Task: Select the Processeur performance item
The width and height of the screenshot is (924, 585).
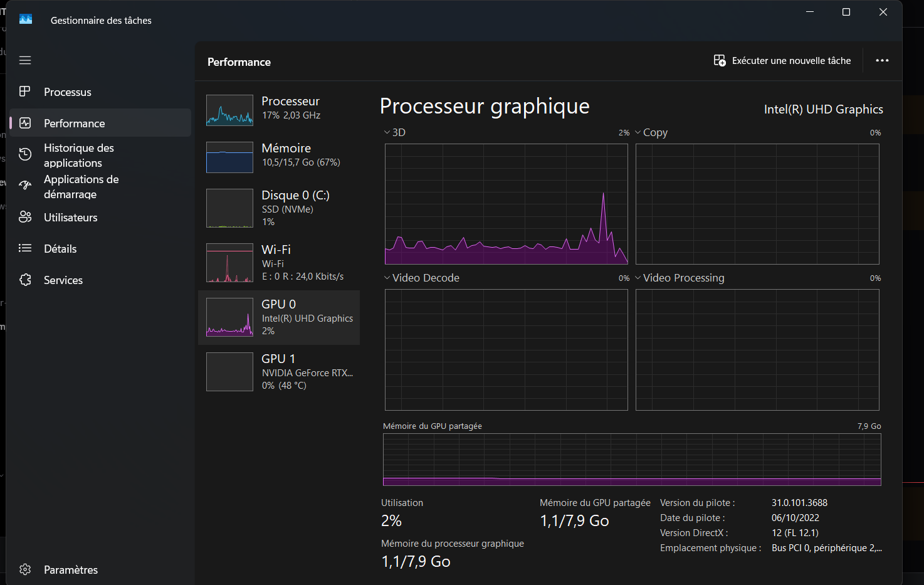Action: tap(279, 109)
